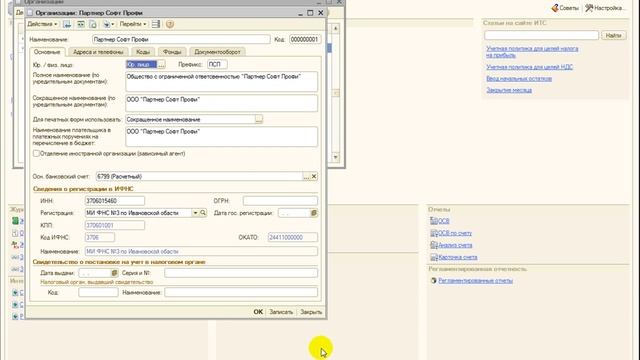
Task: Click the tax authority Код field
Action: tap(98, 292)
